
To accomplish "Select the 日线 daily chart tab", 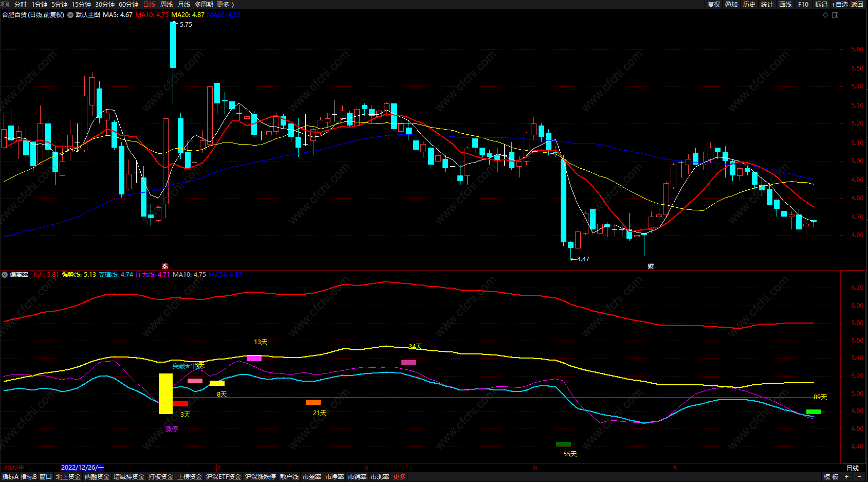I will 149,4.
